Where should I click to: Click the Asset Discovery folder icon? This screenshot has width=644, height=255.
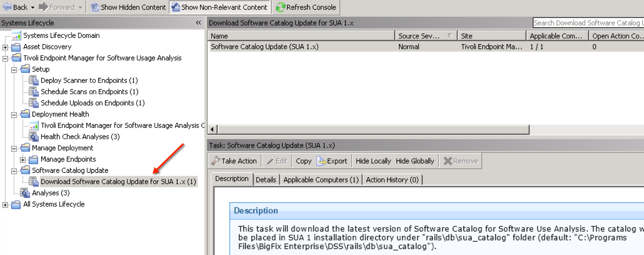16,47
